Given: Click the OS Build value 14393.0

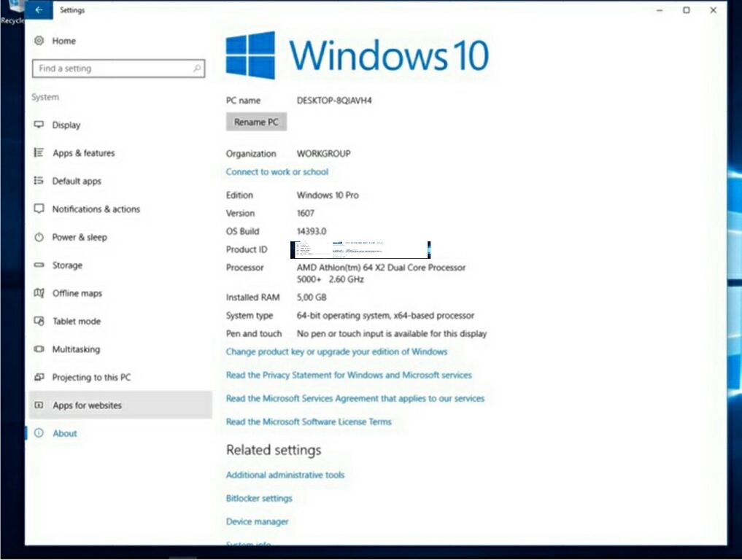Looking at the screenshot, I should [x=312, y=231].
